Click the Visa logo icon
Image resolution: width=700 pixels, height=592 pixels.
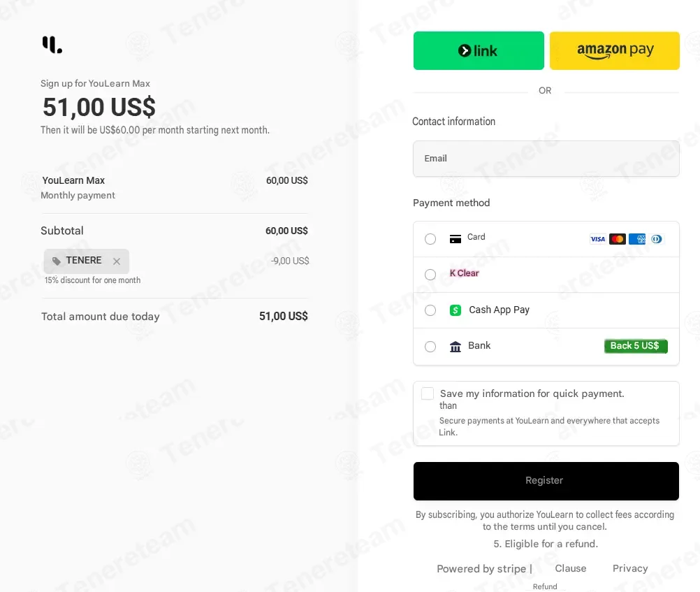point(597,239)
